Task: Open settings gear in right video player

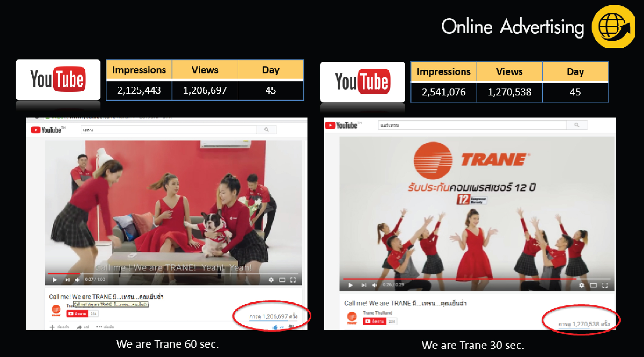Action: click(x=581, y=285)
